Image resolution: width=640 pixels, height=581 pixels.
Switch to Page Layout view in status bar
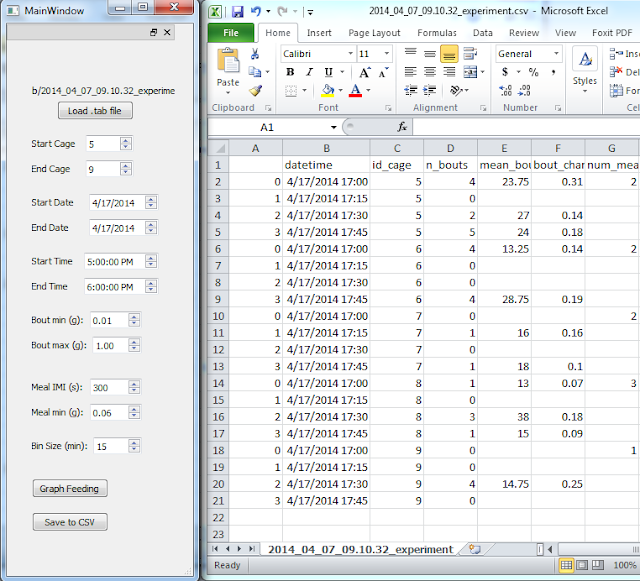[582, 565]
